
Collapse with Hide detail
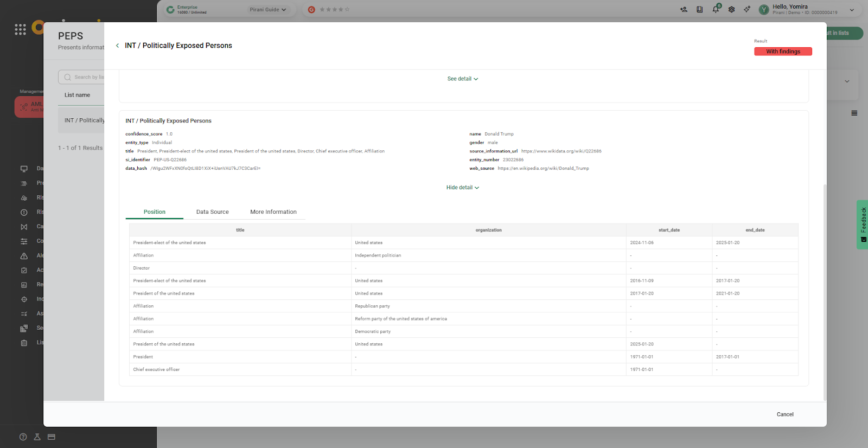click(462, 188)
